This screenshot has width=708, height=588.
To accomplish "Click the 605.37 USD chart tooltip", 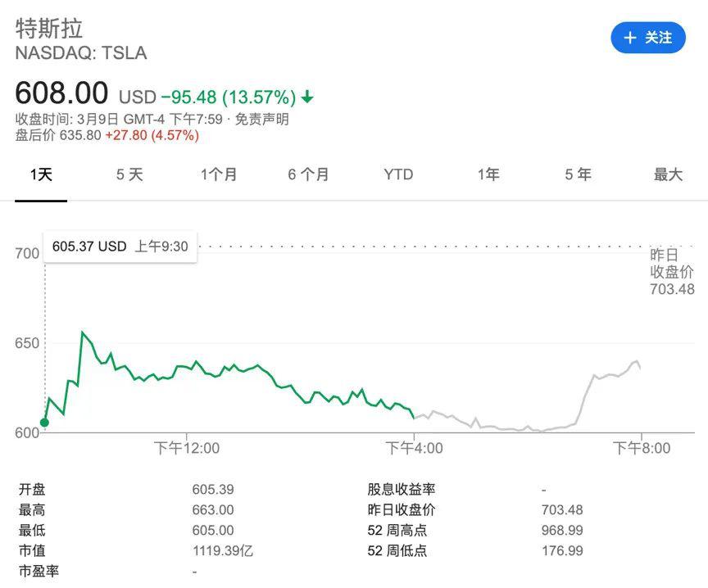I will (120, 247).
